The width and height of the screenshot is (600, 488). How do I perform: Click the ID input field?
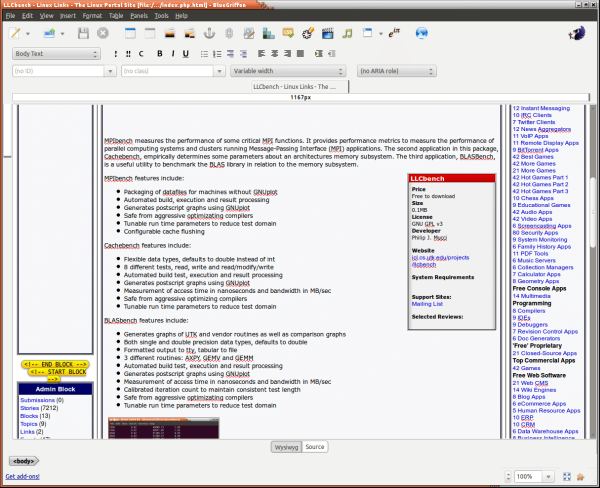[58, 71]
